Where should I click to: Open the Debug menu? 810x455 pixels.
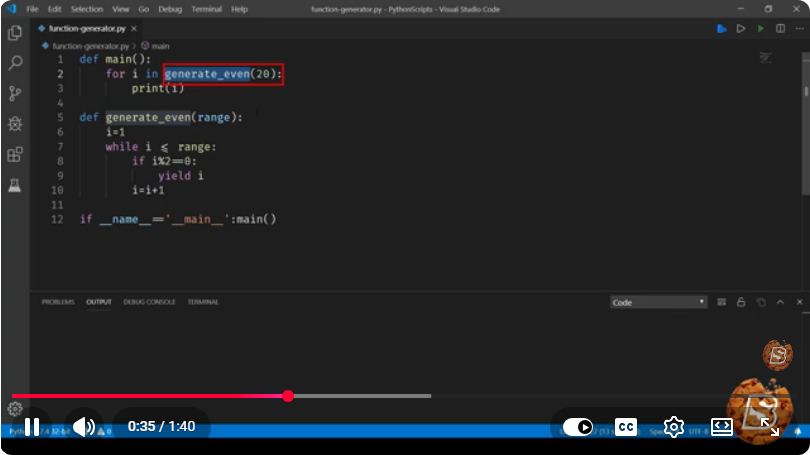[x=170, y=9]
